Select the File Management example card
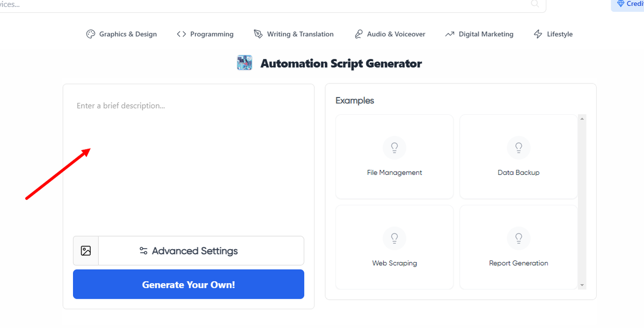The width and height of the screenshot is (644, 328). point(394,156)
